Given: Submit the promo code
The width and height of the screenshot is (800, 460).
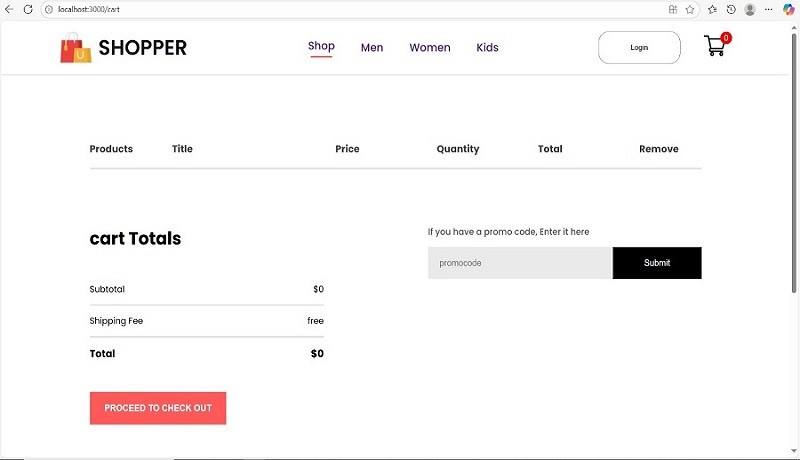Looking at the screenshot, I should click(657, 263).
